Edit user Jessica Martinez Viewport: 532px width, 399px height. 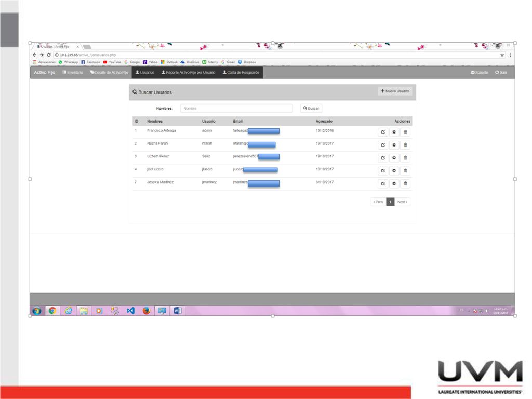[383, 183]
